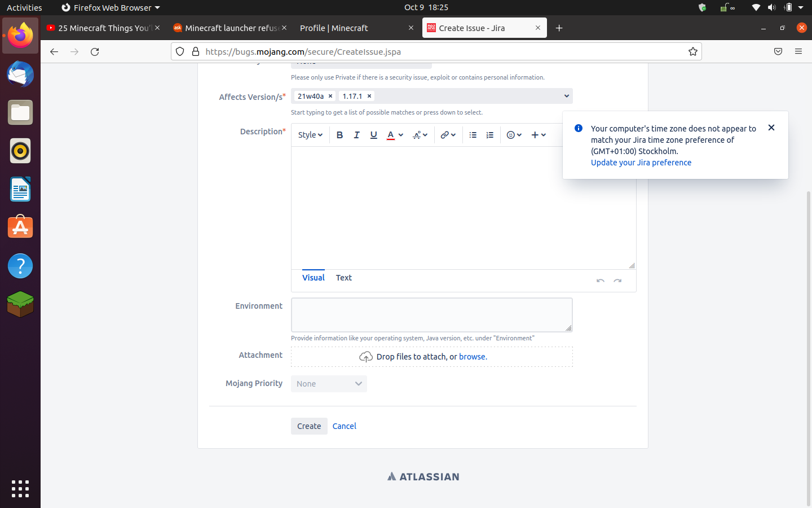
Task: Open LibreOffice Writer from the dock
Action: click(x=20, y=189)
